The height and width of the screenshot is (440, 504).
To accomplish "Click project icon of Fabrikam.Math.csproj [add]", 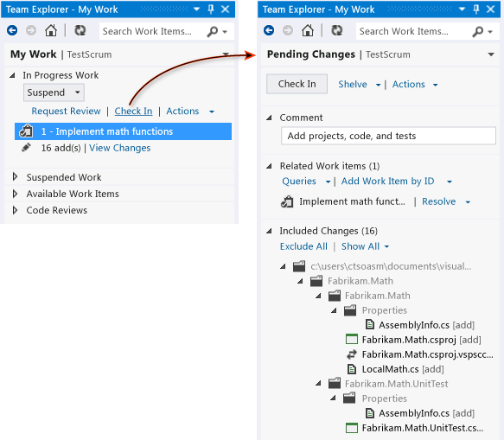I will pyautogui.click(x=352, y=340).
